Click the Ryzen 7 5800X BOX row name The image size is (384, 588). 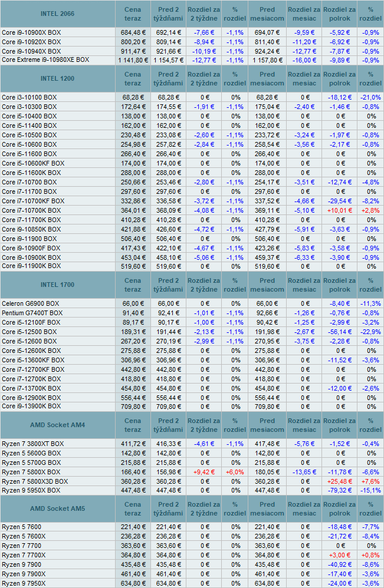[x=31, y=472]
